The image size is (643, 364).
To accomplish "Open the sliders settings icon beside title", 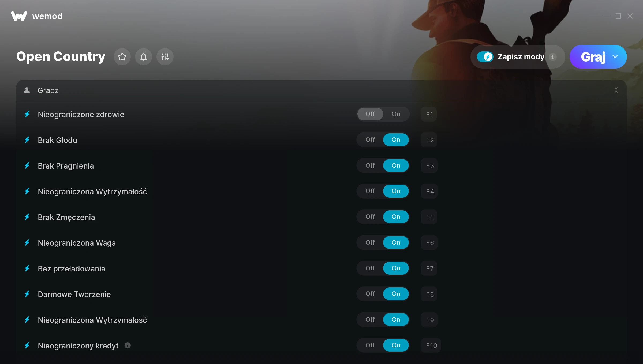I will 165,57.
